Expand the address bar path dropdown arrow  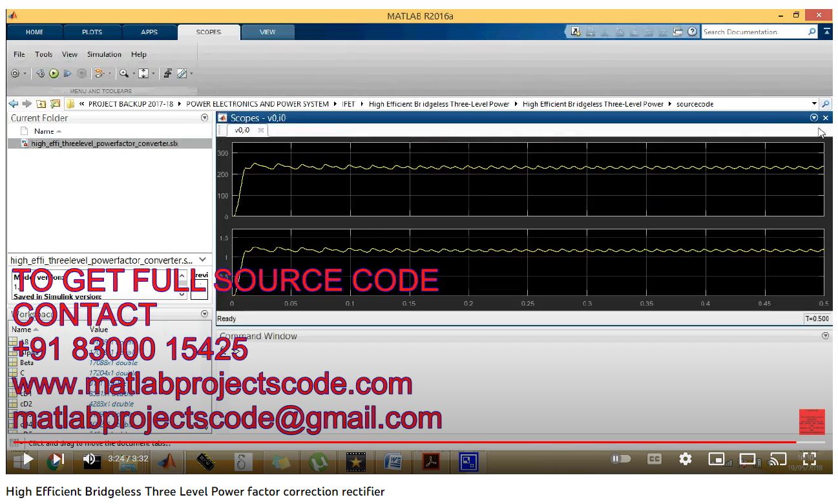click(813, 104)
